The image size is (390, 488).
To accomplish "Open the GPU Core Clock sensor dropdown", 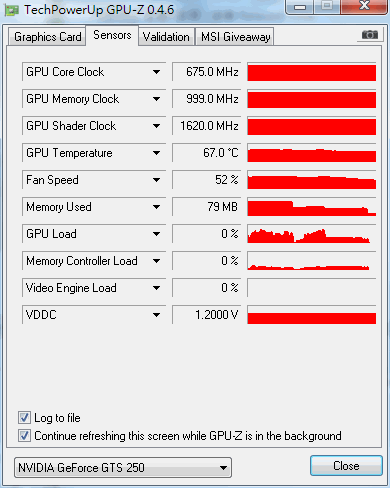I will pyautogui.click(x=156, y=72).
